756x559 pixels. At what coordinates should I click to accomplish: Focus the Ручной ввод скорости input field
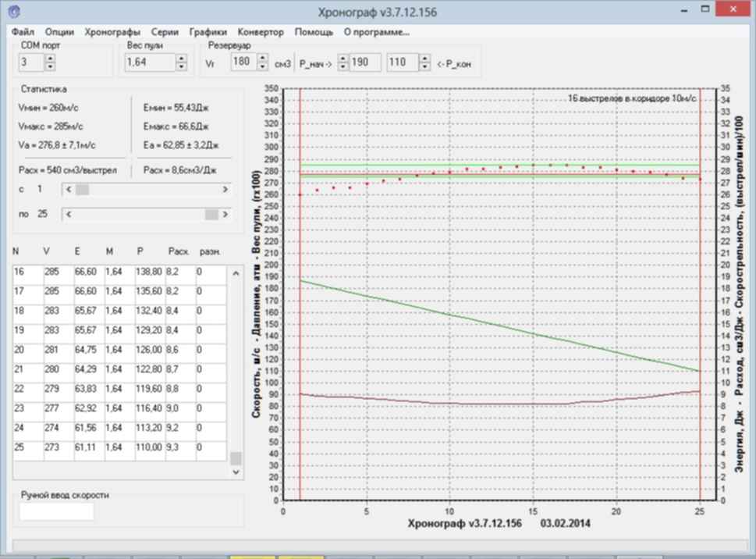(56, 511)
